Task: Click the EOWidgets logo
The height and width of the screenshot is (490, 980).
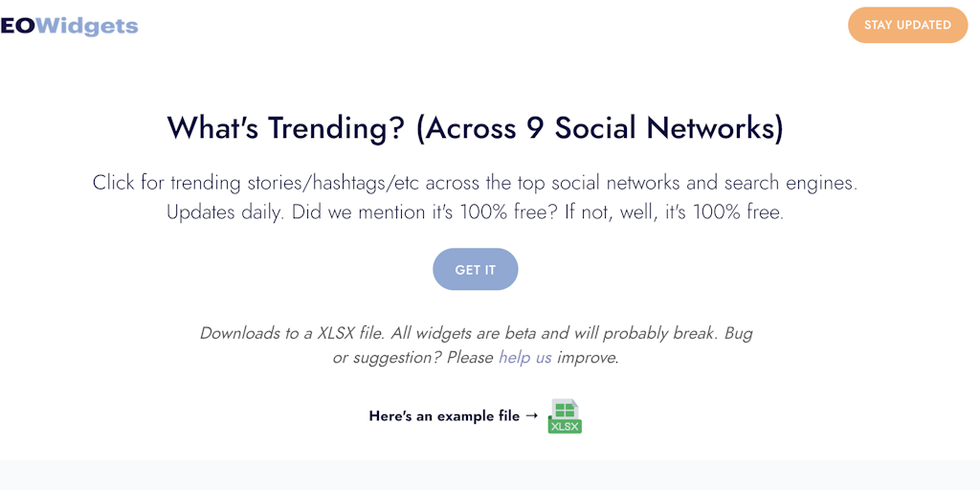Action: (x=69, y=26)
